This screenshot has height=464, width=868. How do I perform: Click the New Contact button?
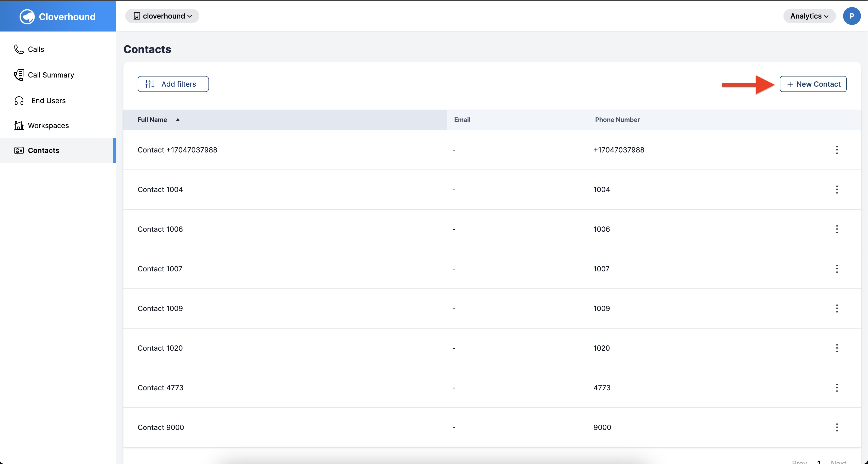point(813,83)
